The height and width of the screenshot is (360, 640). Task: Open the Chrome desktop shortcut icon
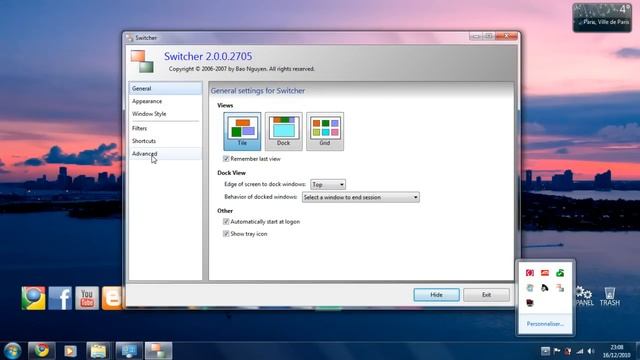tap(33, 298)
